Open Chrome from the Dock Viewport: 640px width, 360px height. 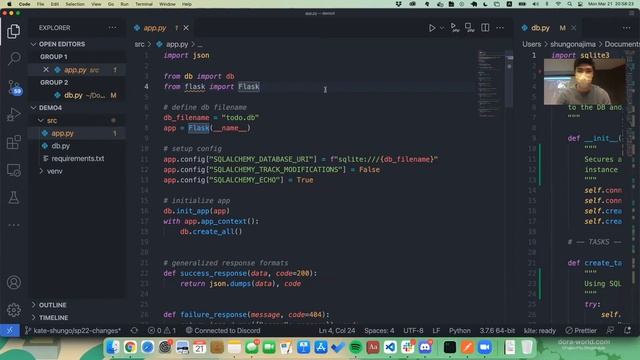(130, 347)
